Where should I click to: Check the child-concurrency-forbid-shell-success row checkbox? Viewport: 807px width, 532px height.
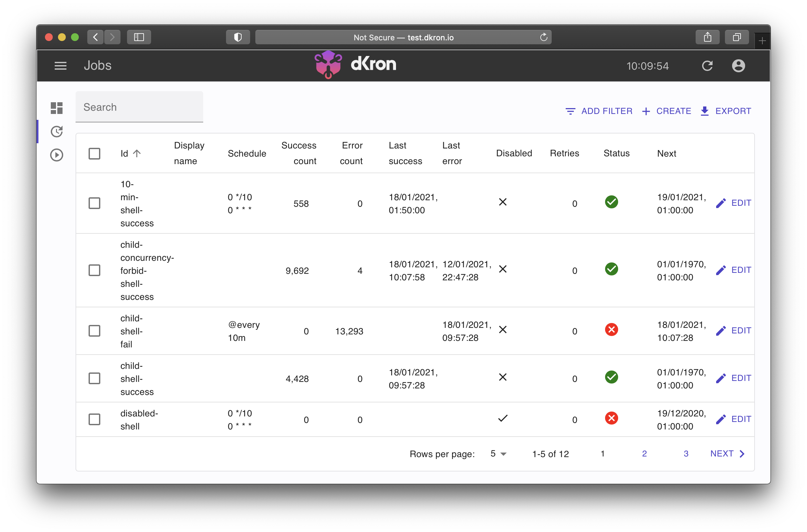pos(95,270)
